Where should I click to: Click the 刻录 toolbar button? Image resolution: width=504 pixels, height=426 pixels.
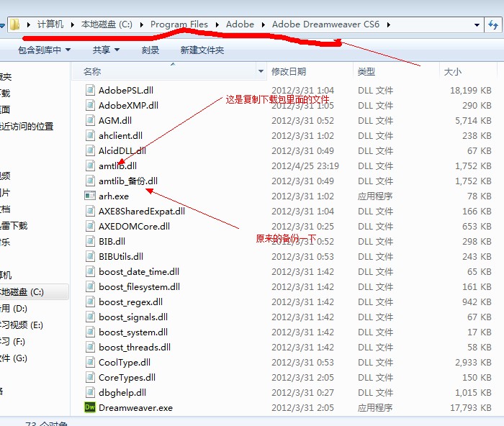click(150, 50)
